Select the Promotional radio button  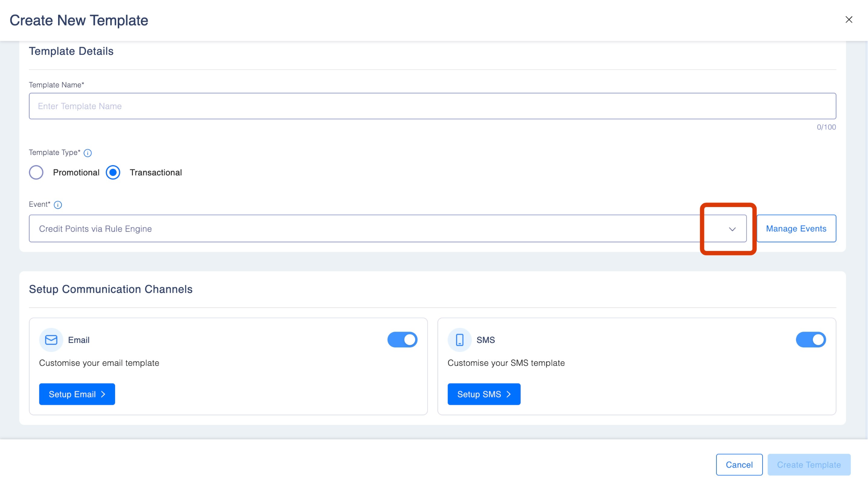[36, 173]
